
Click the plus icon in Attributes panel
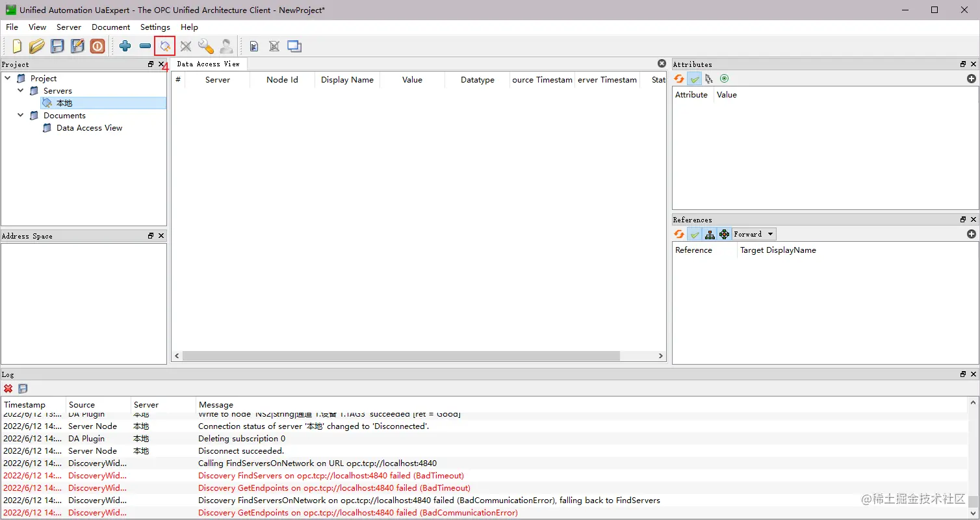point(972,79)
